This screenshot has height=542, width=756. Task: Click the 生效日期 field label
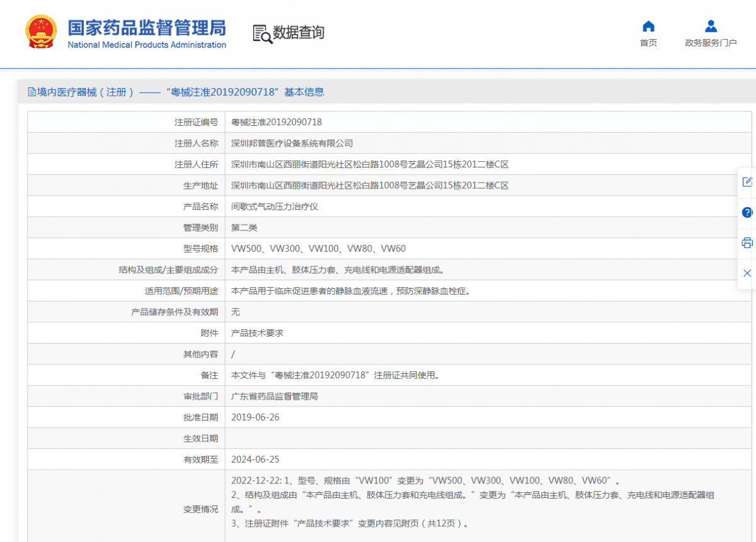[201, 439]
